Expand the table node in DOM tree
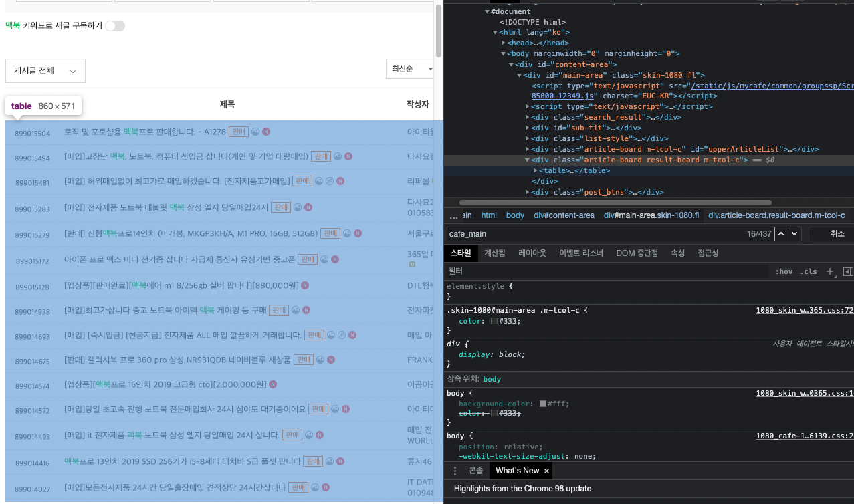This screenshot has width=854, height=504. point(535,170)
